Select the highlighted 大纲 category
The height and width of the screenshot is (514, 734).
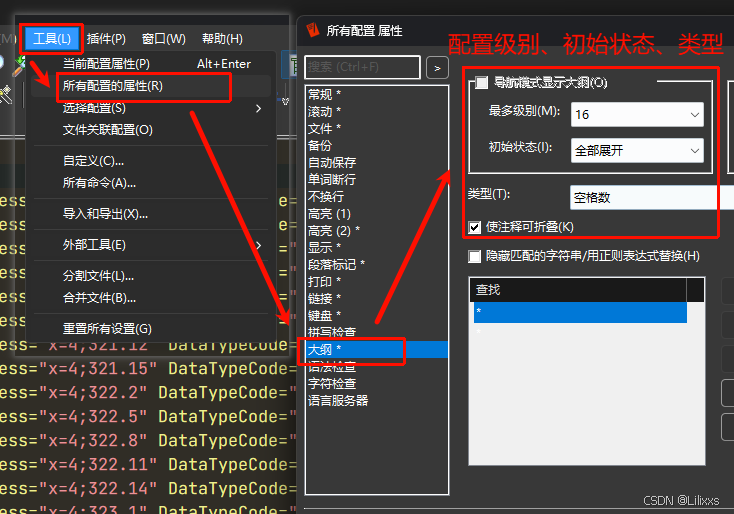[x=376, y=350]
